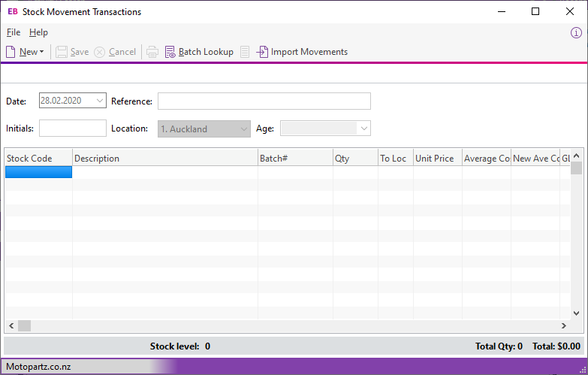Open Batch Lookup tool
This screenshot has height=375, width=588.
tap(199, 52)
